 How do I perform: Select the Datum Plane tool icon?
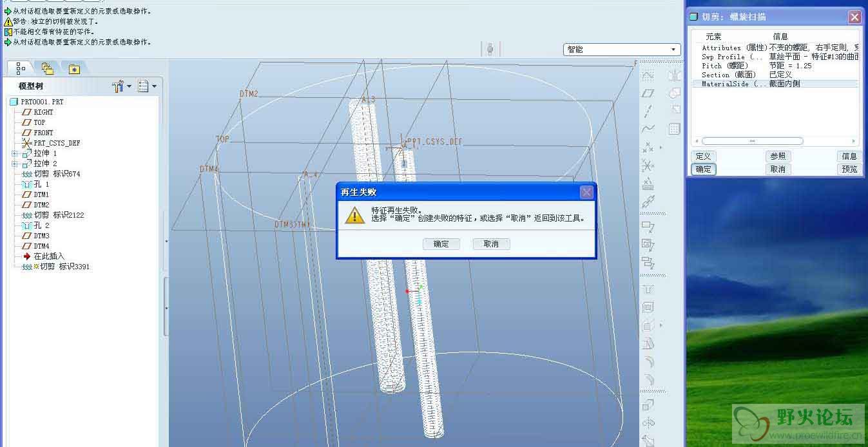pyautogui.click(x=648, y=93)
